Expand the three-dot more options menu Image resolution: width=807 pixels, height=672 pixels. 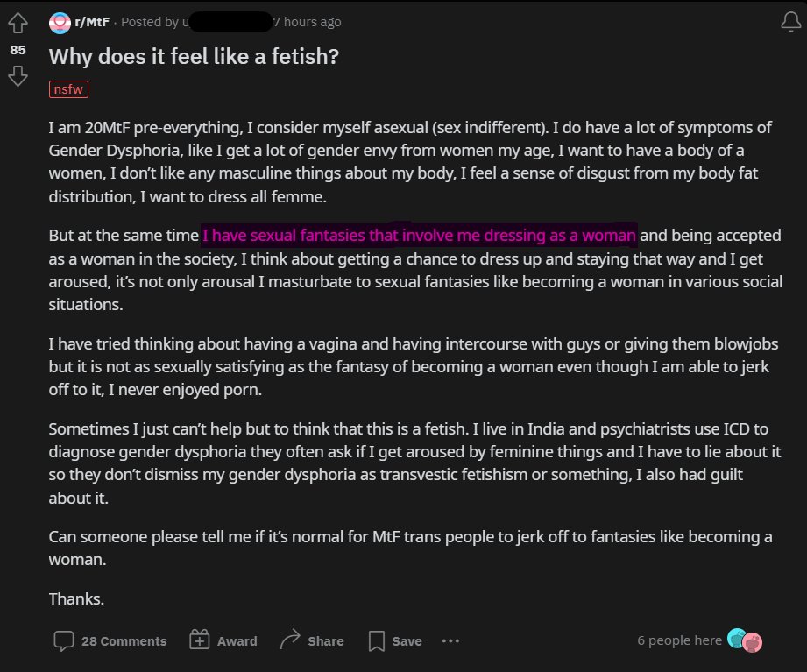pos(450,640)
